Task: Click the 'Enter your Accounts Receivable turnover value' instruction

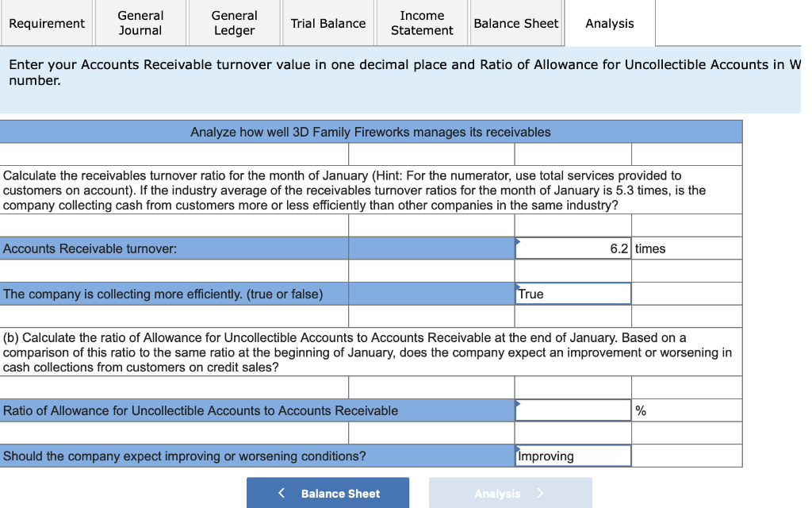Action: [404, 72]
